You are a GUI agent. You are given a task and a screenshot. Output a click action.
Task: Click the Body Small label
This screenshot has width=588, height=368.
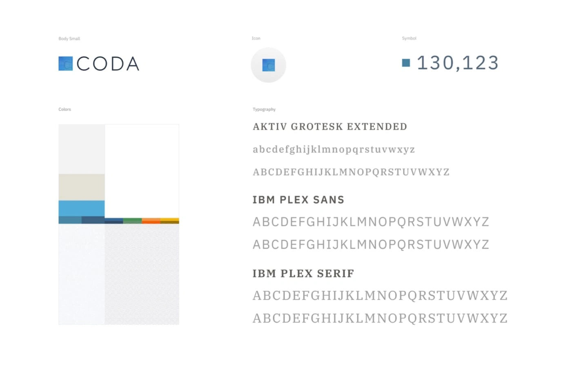[x=69, y=39]
